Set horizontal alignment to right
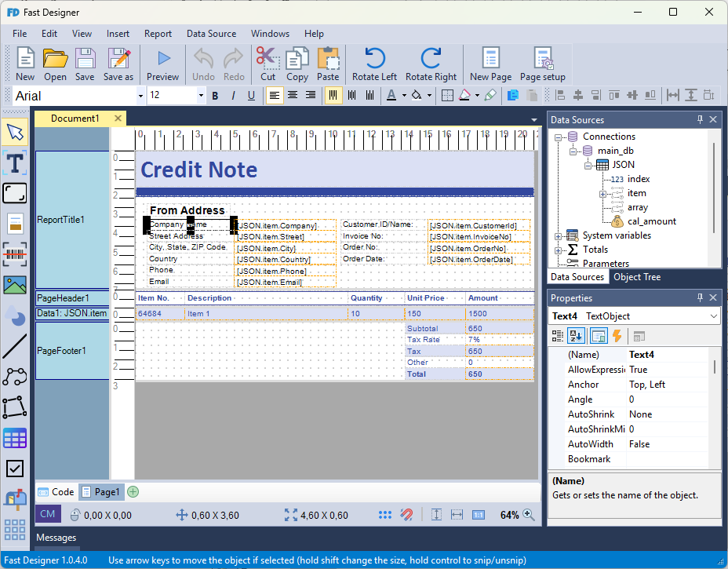728x569 pixels. pyautogui.click(x=311, y=96)
